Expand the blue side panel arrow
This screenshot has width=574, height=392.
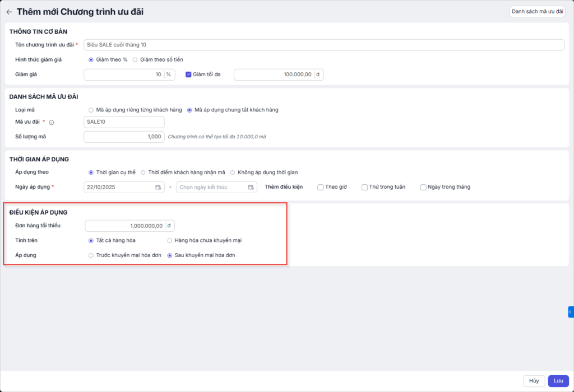571,312
